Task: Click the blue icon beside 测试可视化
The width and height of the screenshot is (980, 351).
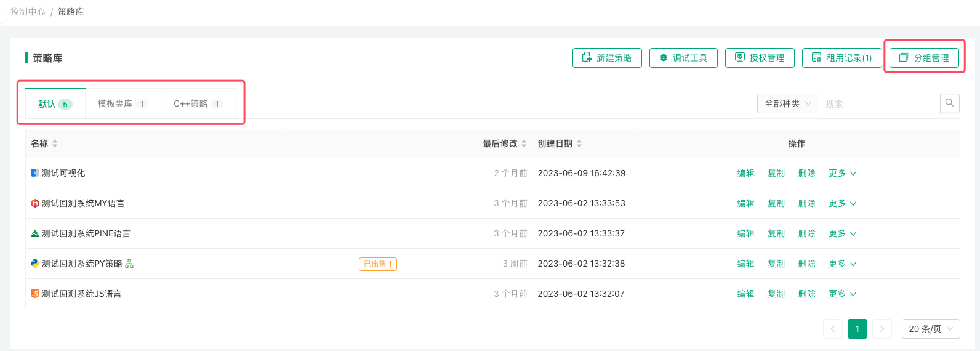Action: point(35,173)
